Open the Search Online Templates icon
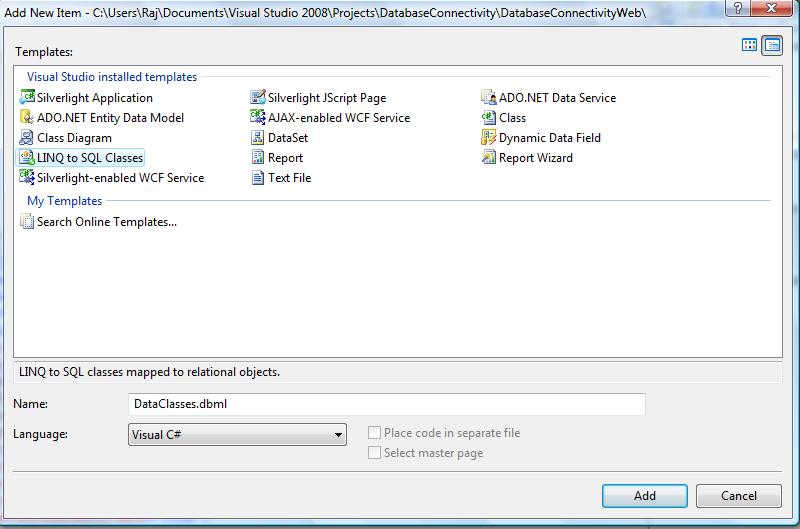 point(27,221)
